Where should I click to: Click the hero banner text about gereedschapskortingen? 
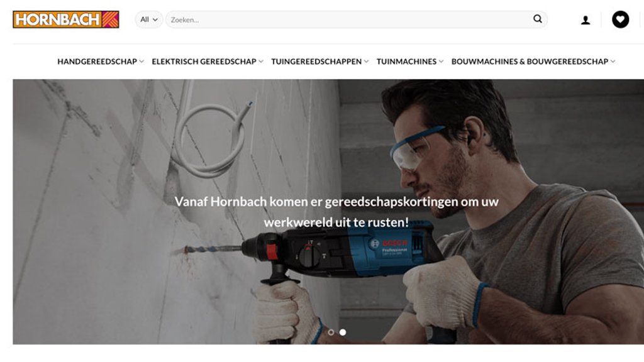click(336, 212)
